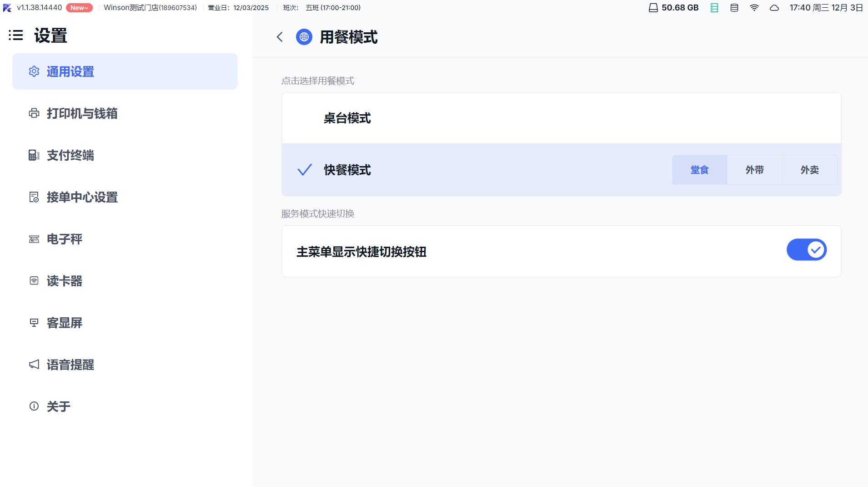Image resolution: width=868 pixels, height=487 pixels.
Task: Choose 堂食 service type
Action: click(x=699, y=170)
